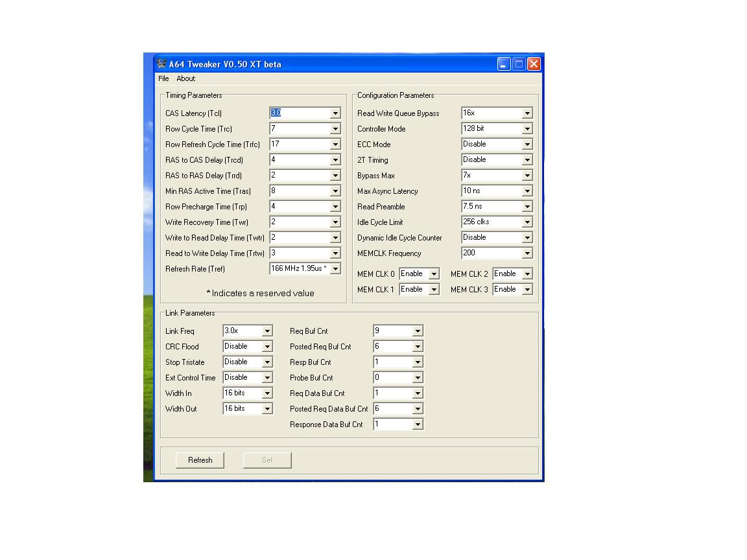747x560 pixels.
Task: Expand RAS to RAS Delay (Trrd) dropdown
Action: pos(335,176)
